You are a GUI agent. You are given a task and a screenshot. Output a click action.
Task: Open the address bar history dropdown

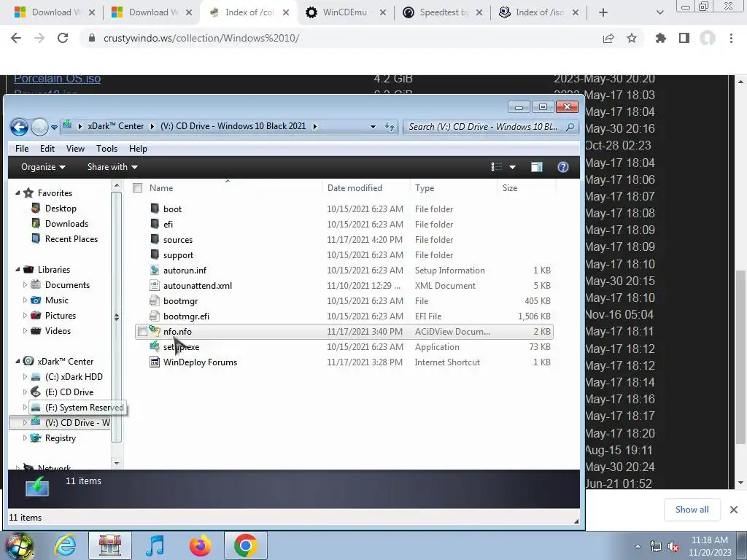click(x=373, y=127)
